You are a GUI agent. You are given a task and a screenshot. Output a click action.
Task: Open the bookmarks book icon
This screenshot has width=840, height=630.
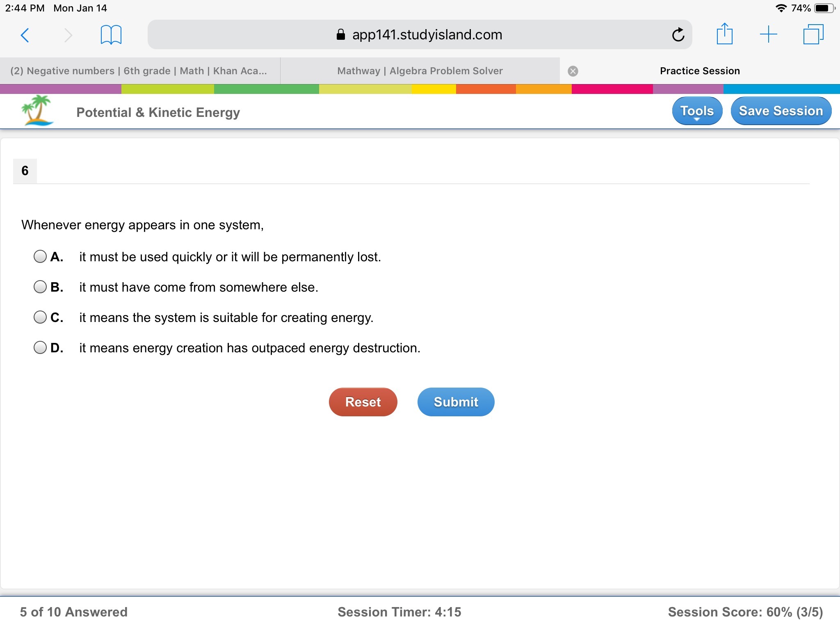pos(111,35)
